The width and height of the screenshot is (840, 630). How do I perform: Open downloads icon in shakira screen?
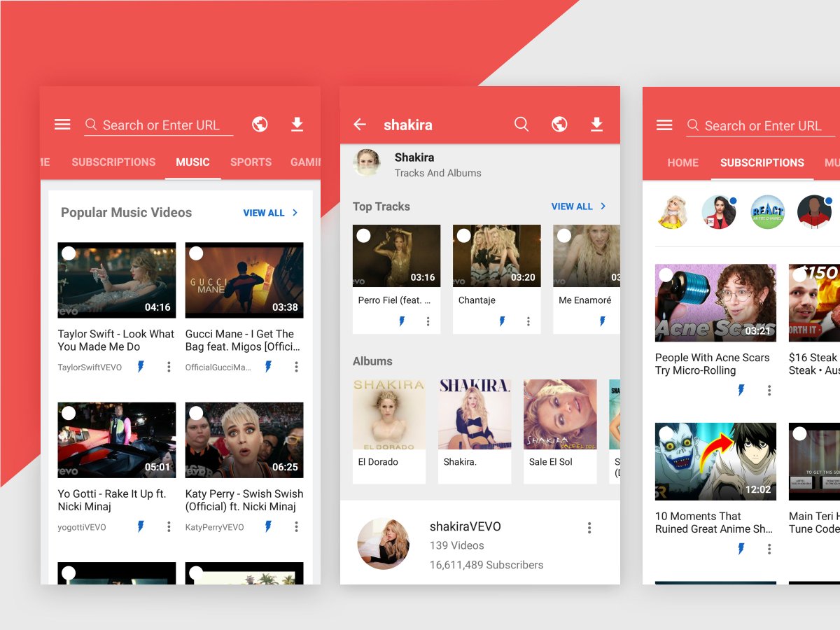596,125
